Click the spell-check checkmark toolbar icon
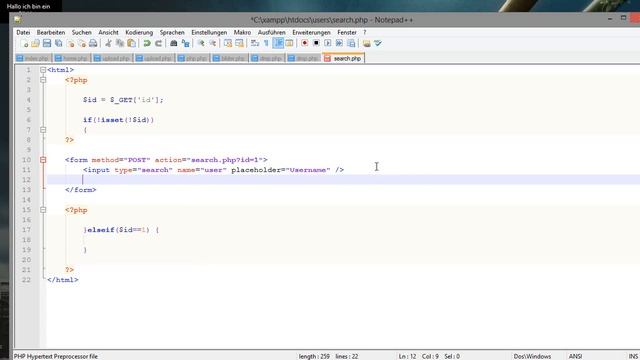The height and width of the screenshot is (360, 640). click(x=378, y=43)
